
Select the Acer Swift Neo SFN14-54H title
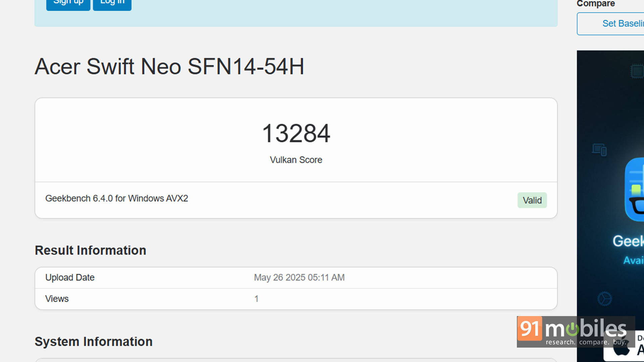click(169, 66)
